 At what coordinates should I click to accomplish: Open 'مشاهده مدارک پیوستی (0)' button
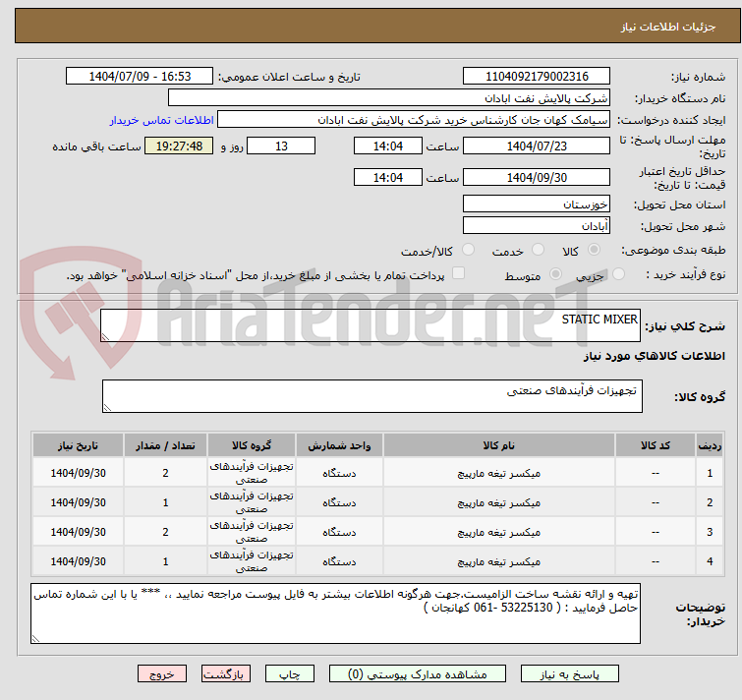pyautogui.click(x=418, y=674)
